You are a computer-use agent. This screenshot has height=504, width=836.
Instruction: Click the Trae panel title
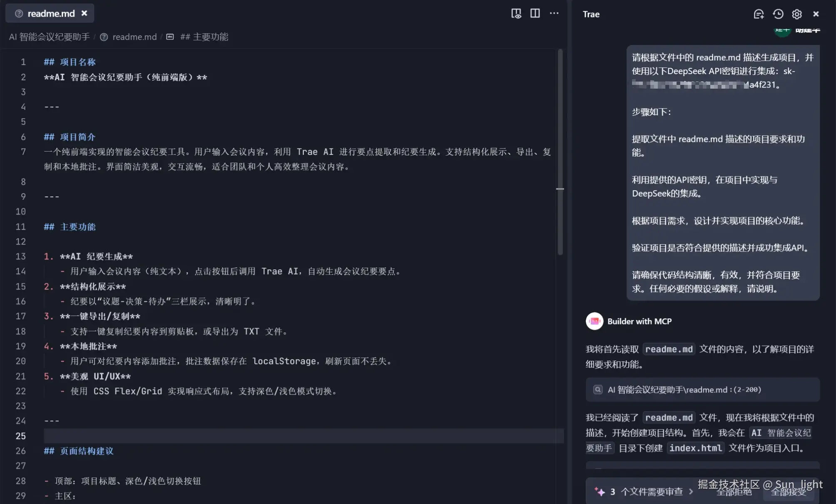591,14
